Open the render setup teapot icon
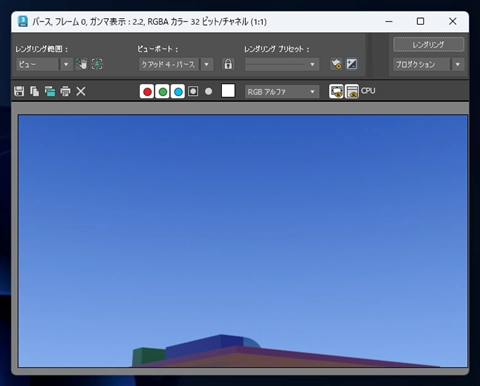The width and height of the screenshot is (480, 386). tap(336, 64)
